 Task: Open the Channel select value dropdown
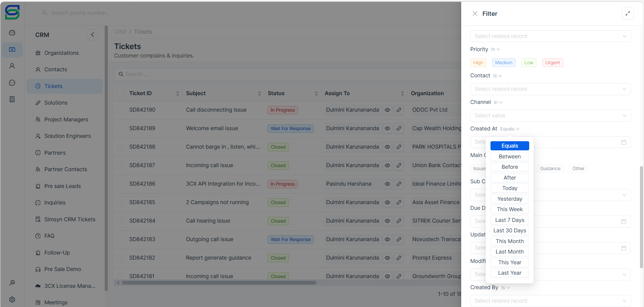(550, 116)
